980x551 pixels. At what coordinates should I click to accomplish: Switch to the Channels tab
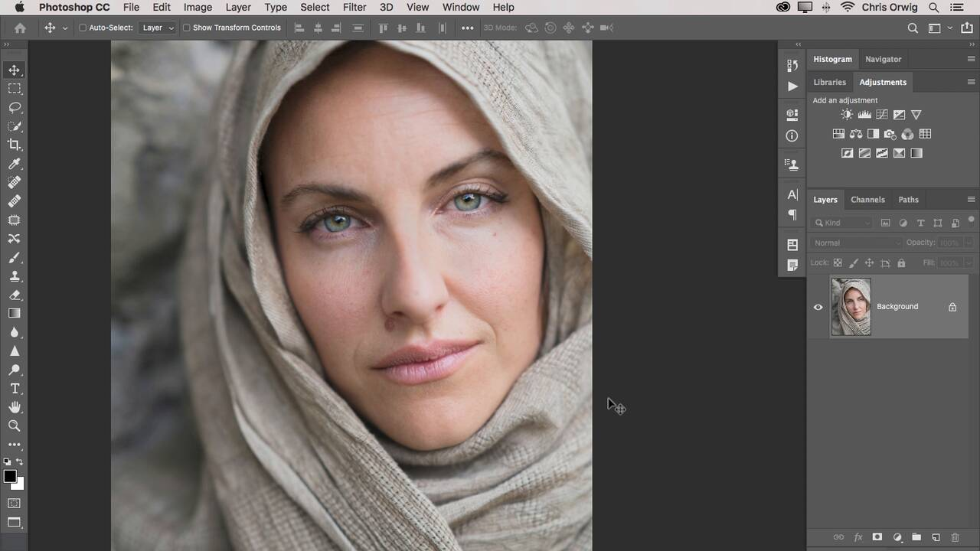coord(867,200)
